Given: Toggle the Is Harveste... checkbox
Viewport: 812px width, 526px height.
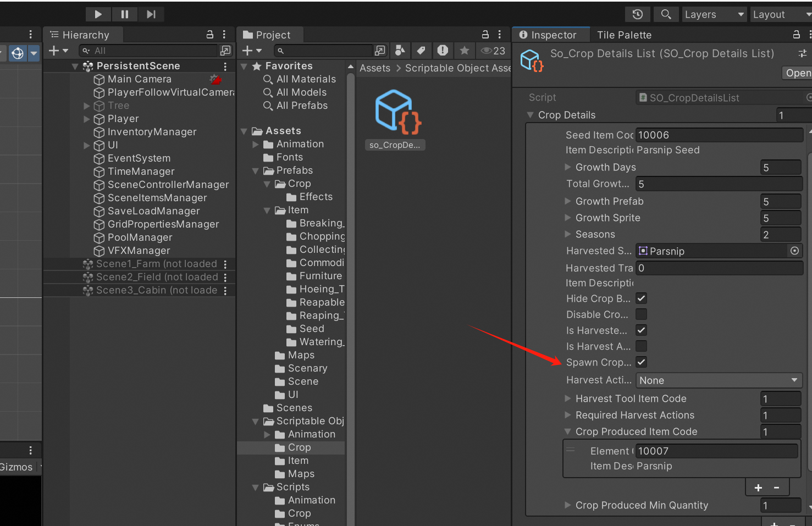Looking at the screenshot, I should click(641, 330).
